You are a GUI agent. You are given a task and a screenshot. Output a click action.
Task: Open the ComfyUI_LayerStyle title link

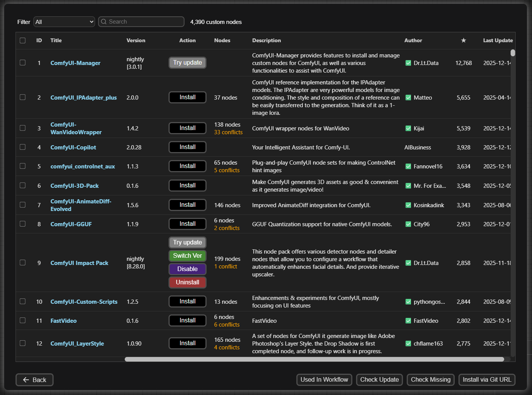(77, 344)
